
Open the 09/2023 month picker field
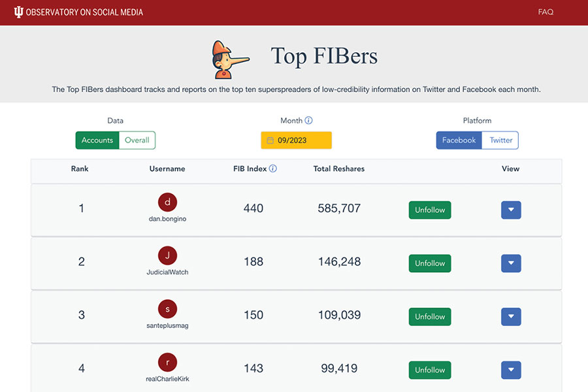(296, 140)
